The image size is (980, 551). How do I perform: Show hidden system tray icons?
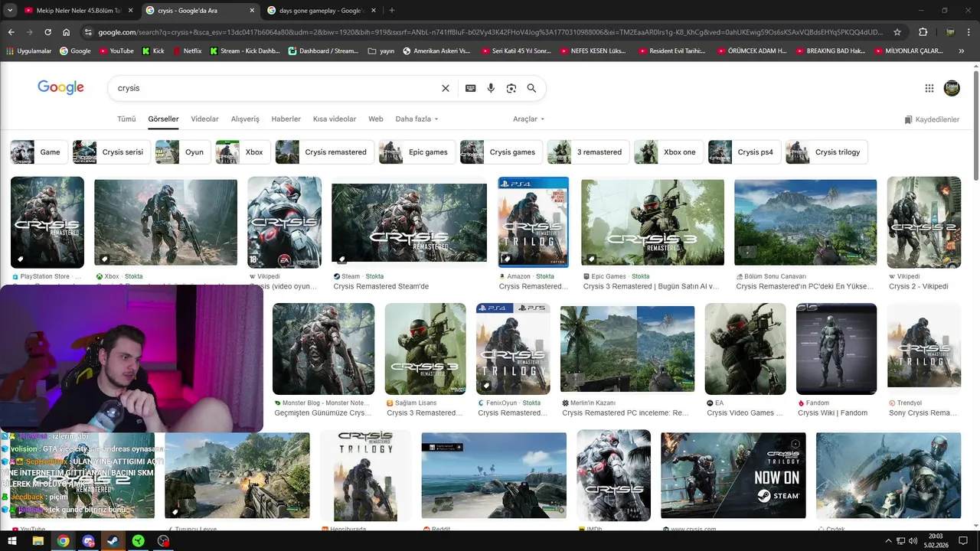[x=888, y=541]
